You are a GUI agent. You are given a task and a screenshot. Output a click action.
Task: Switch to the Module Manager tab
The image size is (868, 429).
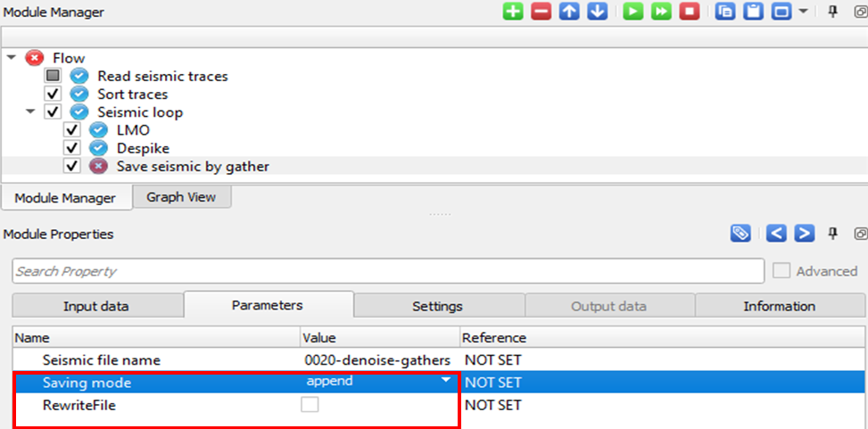65,198
